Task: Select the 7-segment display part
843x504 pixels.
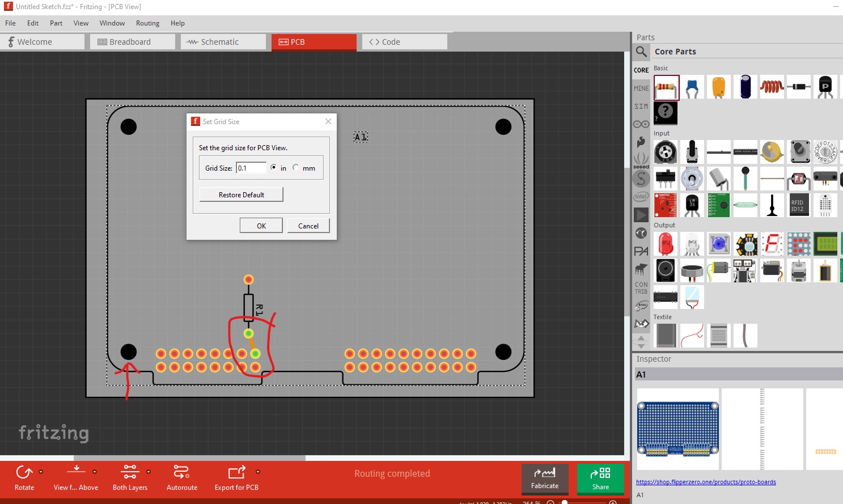Action: click(x=772, y=244)
